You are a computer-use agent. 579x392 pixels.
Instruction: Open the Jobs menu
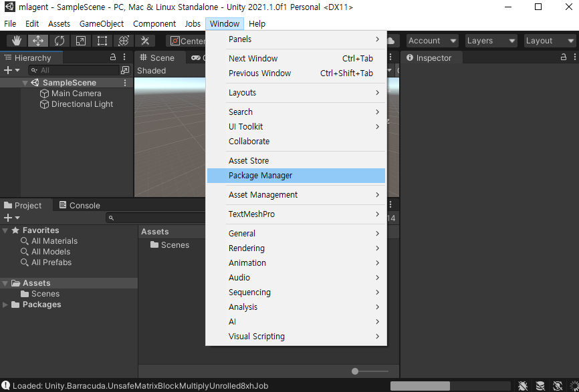tap(193, 23)
